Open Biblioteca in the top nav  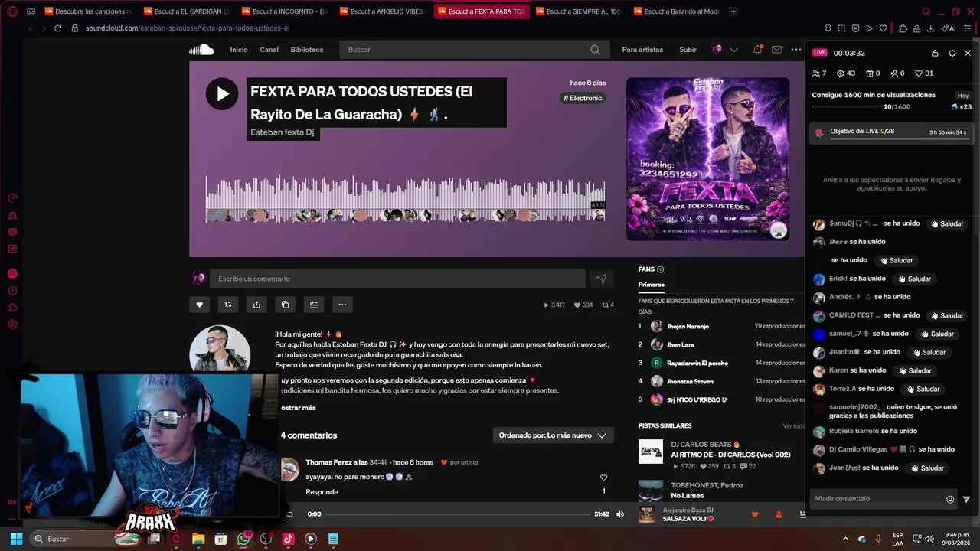coord(306,50)
